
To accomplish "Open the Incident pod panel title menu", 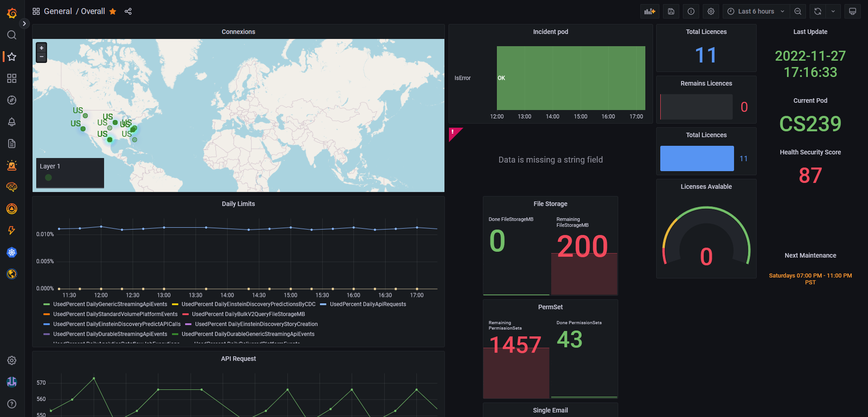I will 550,32.
